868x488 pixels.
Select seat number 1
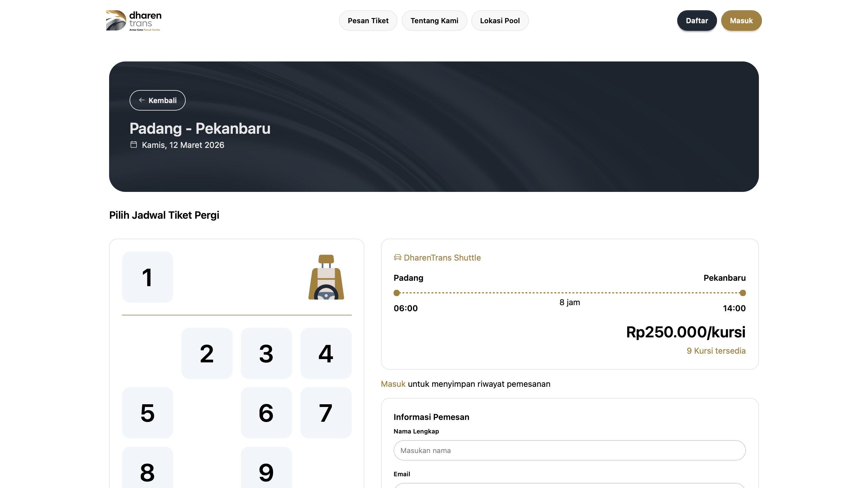coord(147,277)
